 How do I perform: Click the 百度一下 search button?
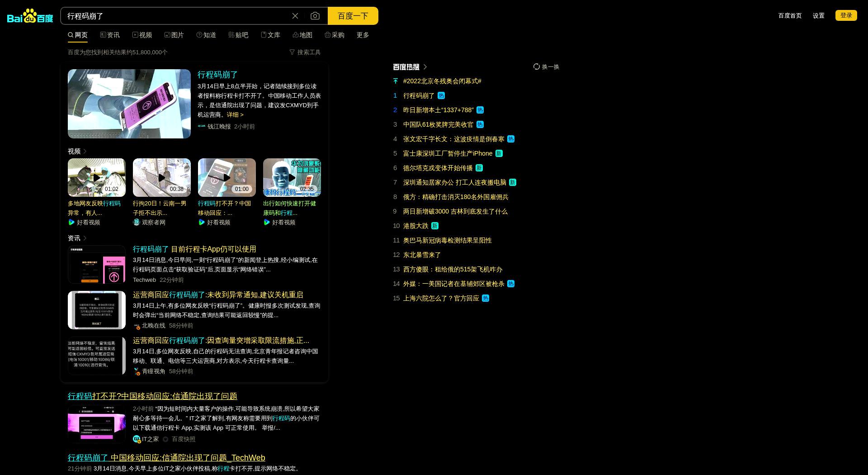(353, 16)
